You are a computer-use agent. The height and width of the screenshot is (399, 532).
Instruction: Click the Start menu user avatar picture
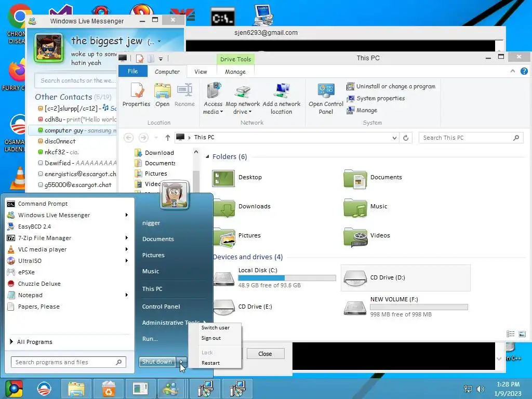click(175, 195)
